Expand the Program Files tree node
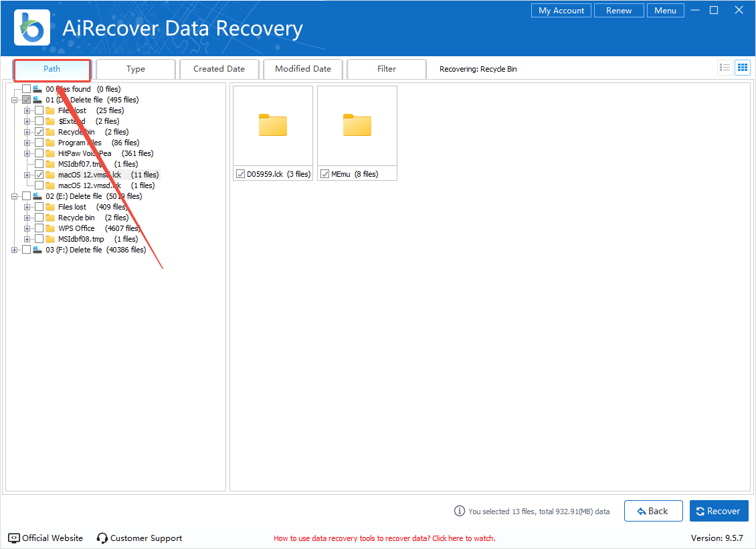 pyautogui.click(x=27, y=143)
